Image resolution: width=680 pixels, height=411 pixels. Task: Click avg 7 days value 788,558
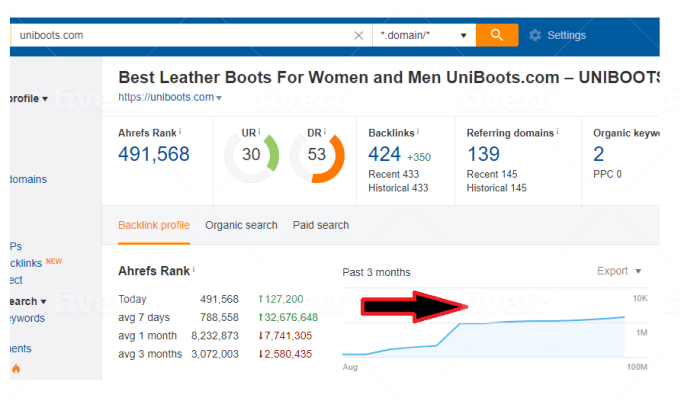tap(219, 317)
